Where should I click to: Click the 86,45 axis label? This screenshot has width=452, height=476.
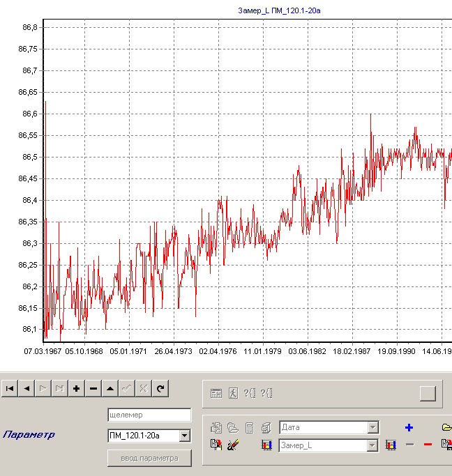click(x=28, y=178)
